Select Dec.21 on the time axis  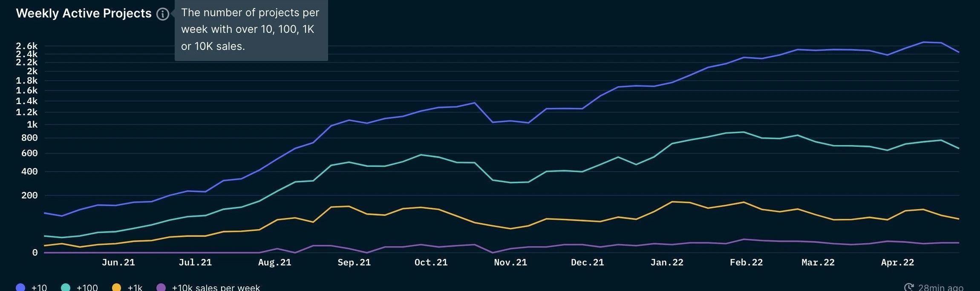(588, 262)
